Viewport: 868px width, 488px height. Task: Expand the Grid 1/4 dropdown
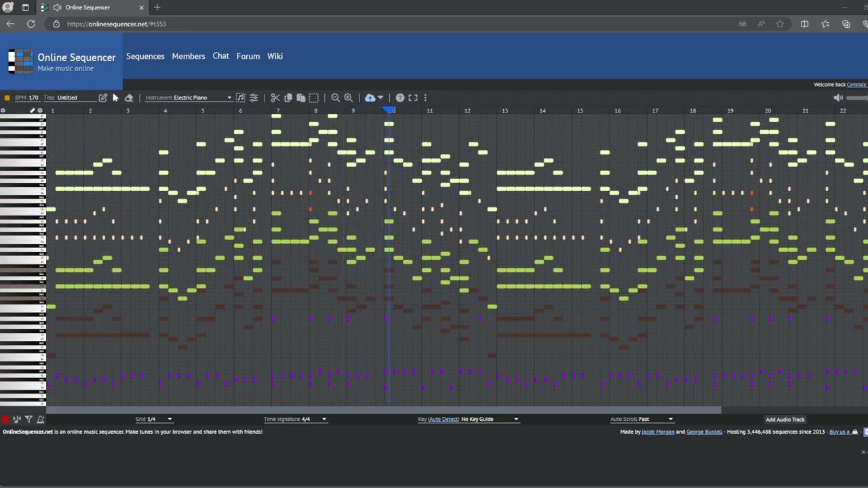click(x=155, y=419)
